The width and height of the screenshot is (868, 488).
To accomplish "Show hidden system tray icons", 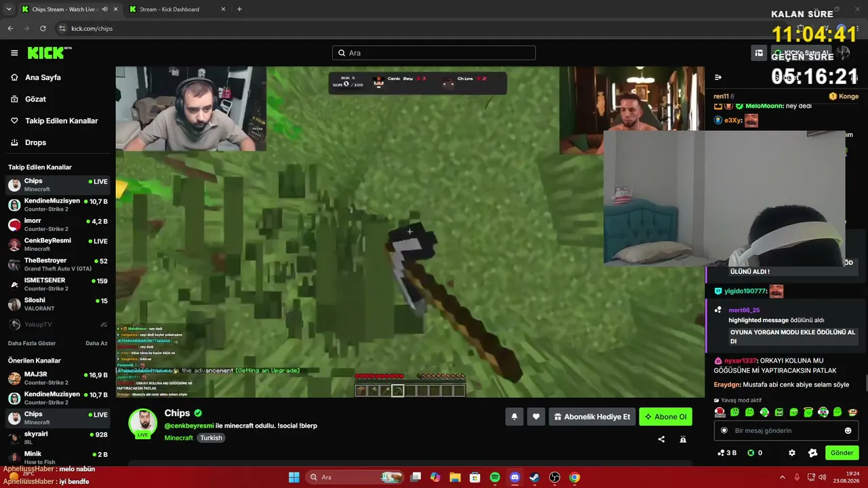I will [x=782, y=477].
